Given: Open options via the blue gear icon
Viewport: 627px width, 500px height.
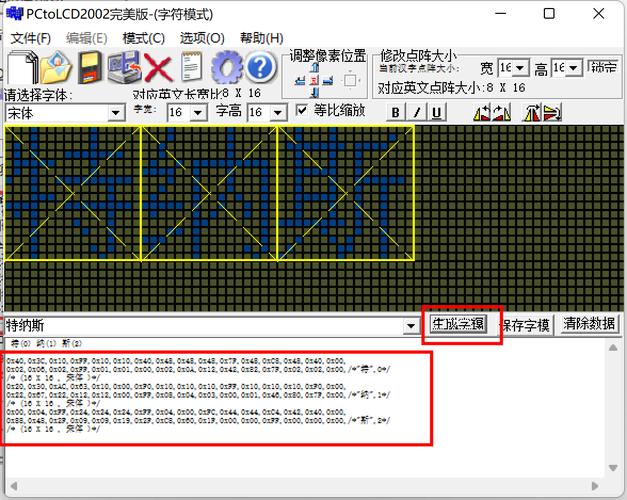Looking at the screenshot, I should pos(226,67).
